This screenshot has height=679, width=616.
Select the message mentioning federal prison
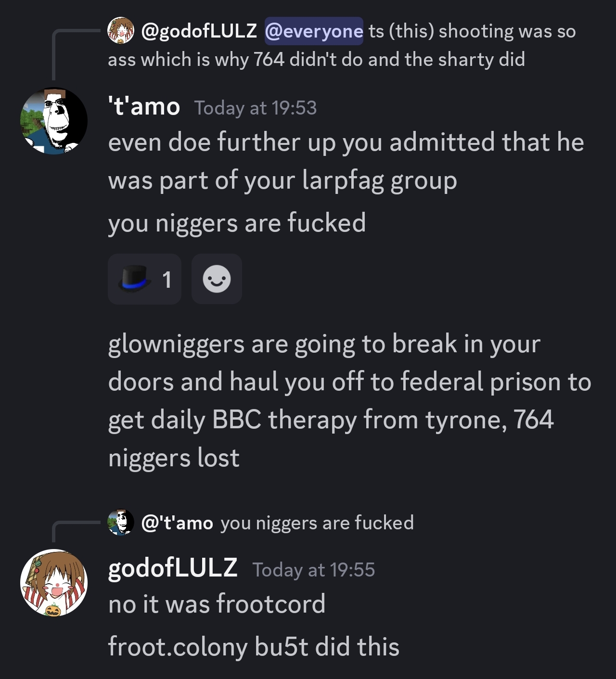(x=349, y=400)
